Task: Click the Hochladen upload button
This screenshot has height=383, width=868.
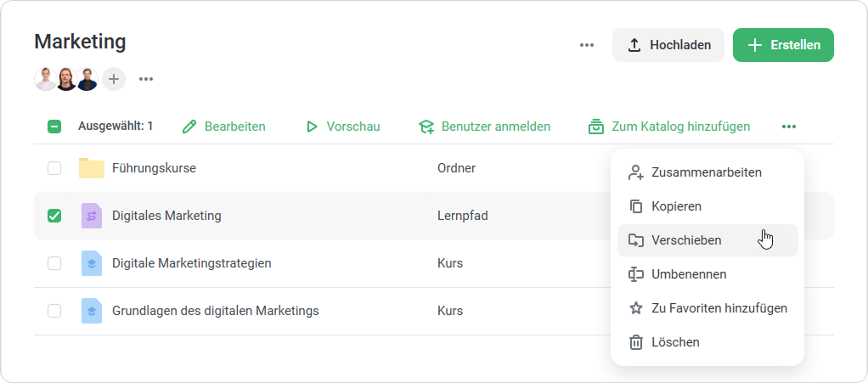Action: tap(668, 45)
